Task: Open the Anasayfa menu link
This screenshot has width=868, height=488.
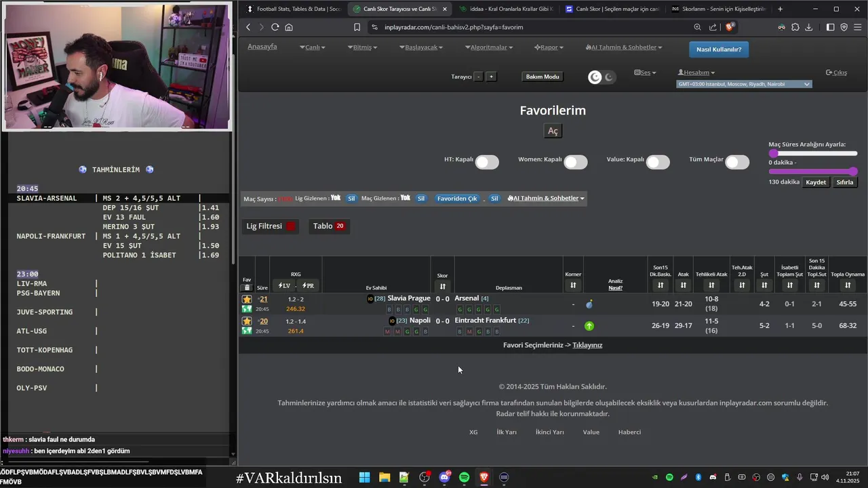Action: coord(262,47)
